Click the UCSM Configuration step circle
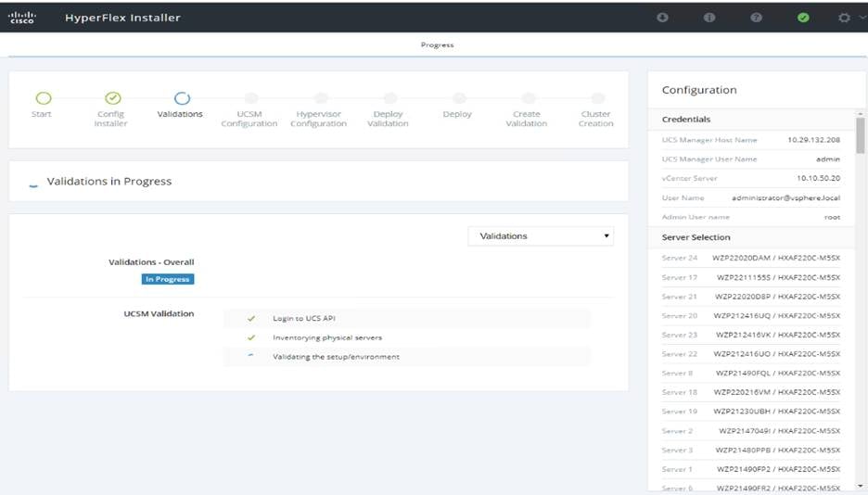 [x=251, y=98]
